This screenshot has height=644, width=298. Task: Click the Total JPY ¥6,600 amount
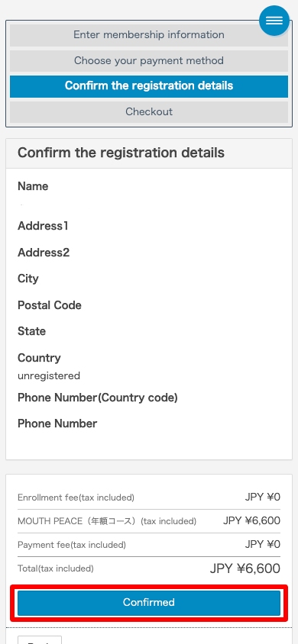[x=245, y=568]
